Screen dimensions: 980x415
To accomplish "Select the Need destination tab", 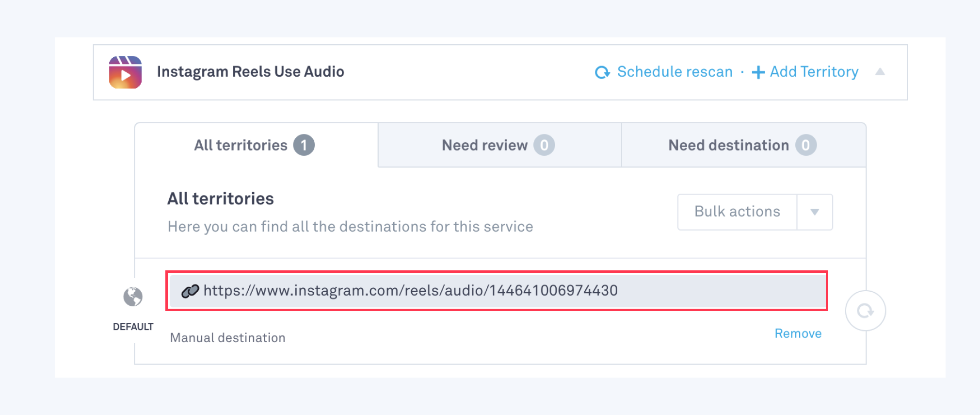I will click(728, 145).
